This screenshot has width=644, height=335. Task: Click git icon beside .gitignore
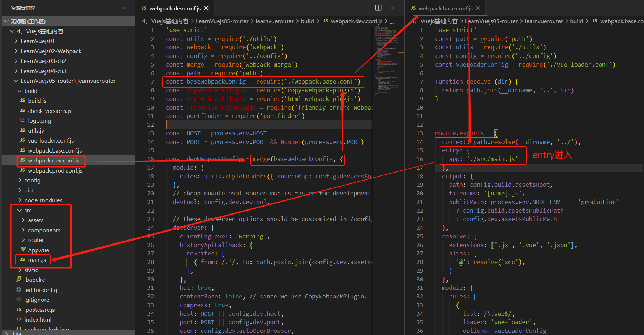(x=19, y=300)
